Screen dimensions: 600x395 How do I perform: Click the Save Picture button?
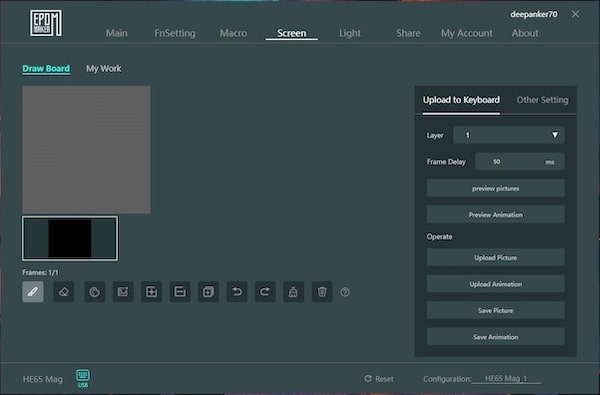click(496, 310)
